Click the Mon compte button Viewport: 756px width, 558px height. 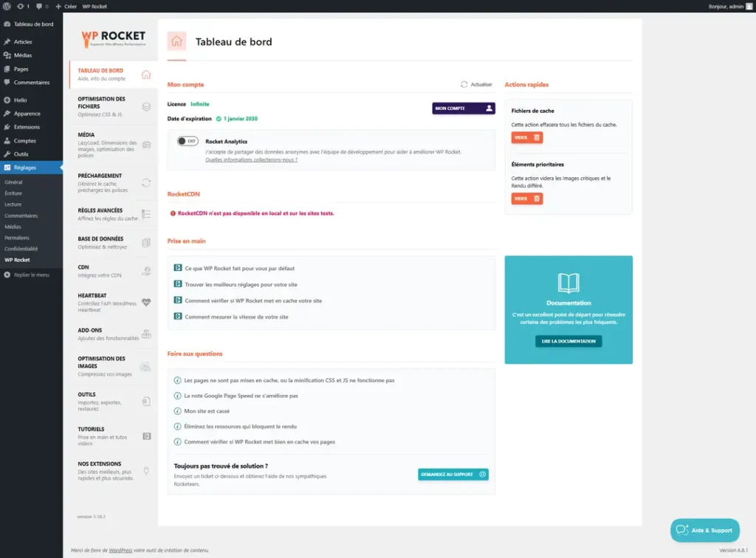pos(464,108)
